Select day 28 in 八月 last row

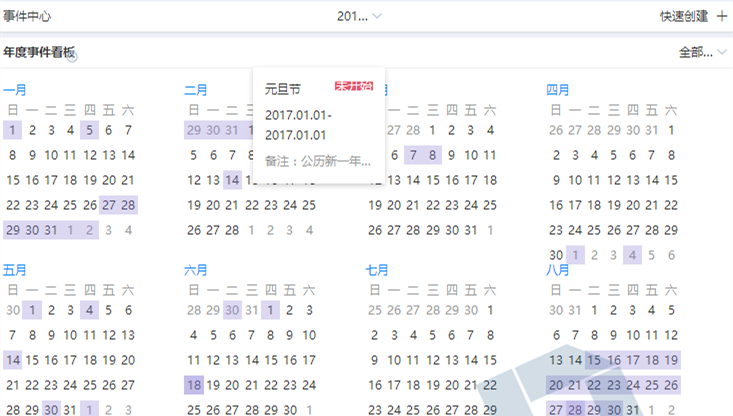pos(575,410)
